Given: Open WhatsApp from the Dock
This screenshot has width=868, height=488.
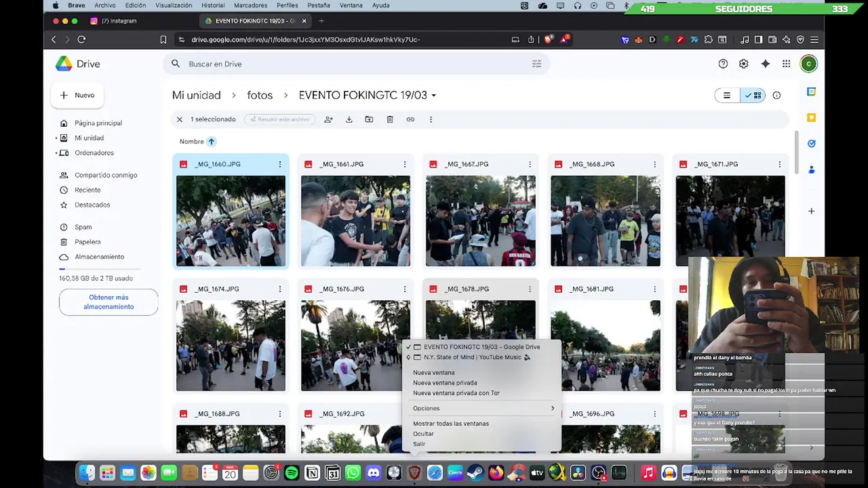Looking at the screenshot, I should [353, 472].
